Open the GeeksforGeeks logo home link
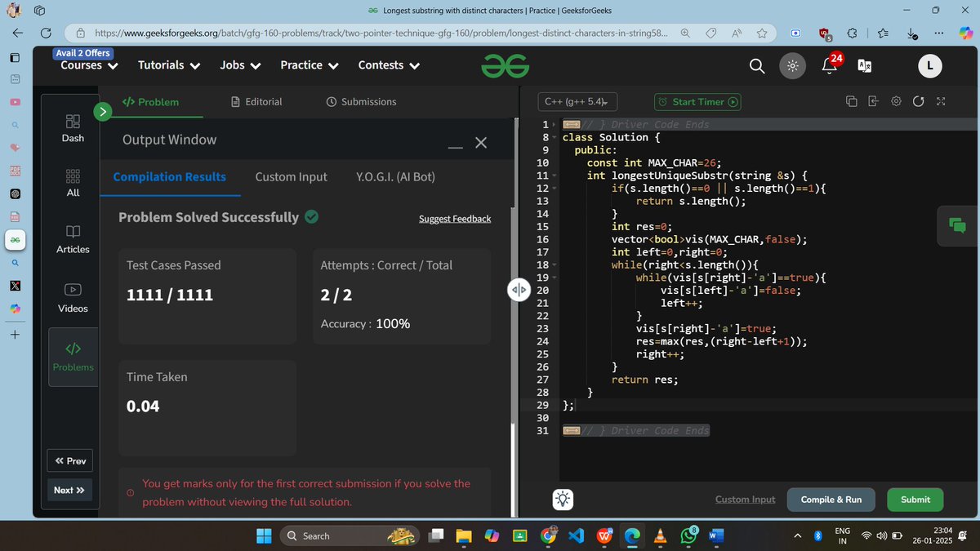This screenshot has width=980, height=551. [x=503, y=66]
